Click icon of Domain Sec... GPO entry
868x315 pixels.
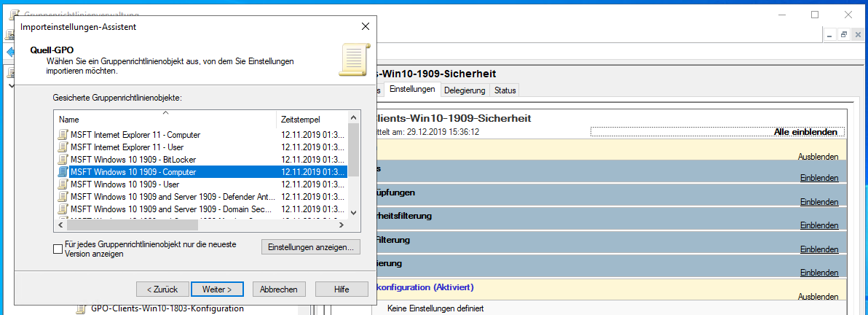pyautogui.click(x=63, y=209)
